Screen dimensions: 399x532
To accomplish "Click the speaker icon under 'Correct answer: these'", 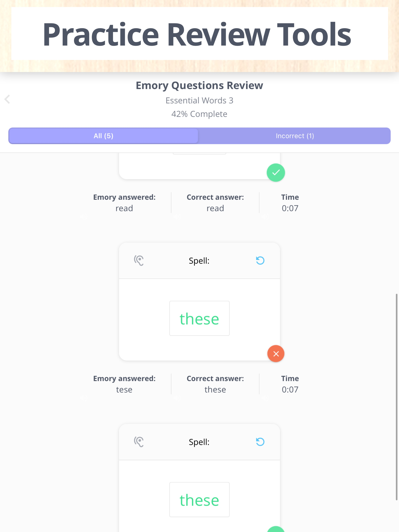I will click(x=177, y=398).
